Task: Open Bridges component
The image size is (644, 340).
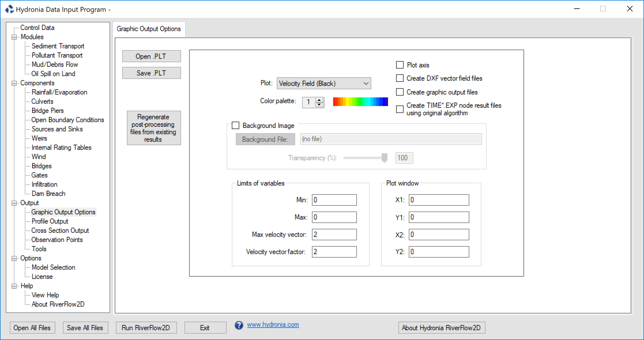Action: click(x=42, y=166)
